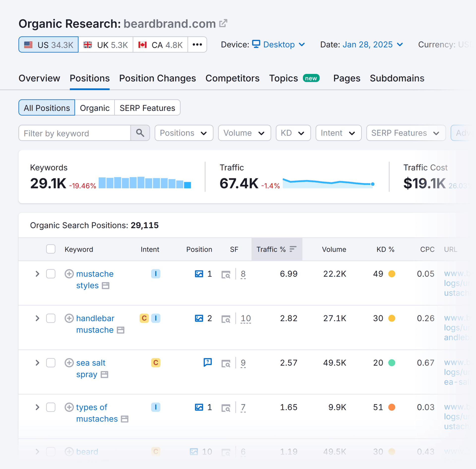This screenshot has width=476, height=469.
Task: Check the handlebar mustache row checkbox
Action: (51, 318)
